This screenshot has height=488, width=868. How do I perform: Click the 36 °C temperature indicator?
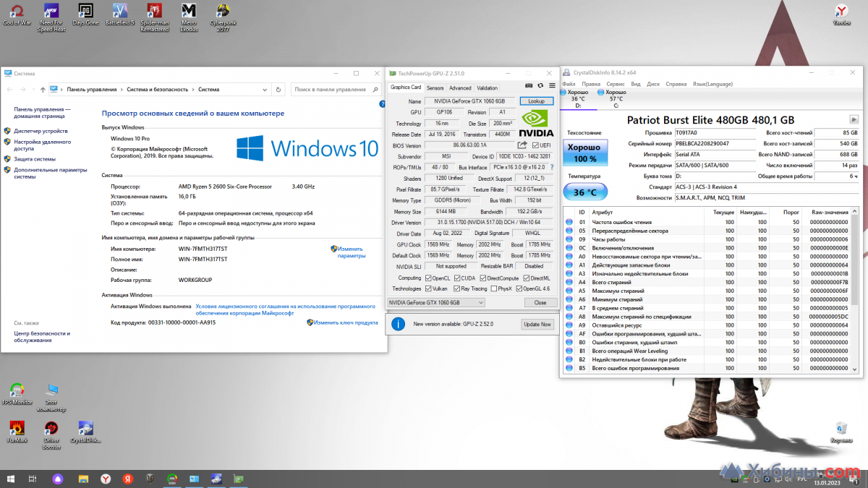pos(585,192)
